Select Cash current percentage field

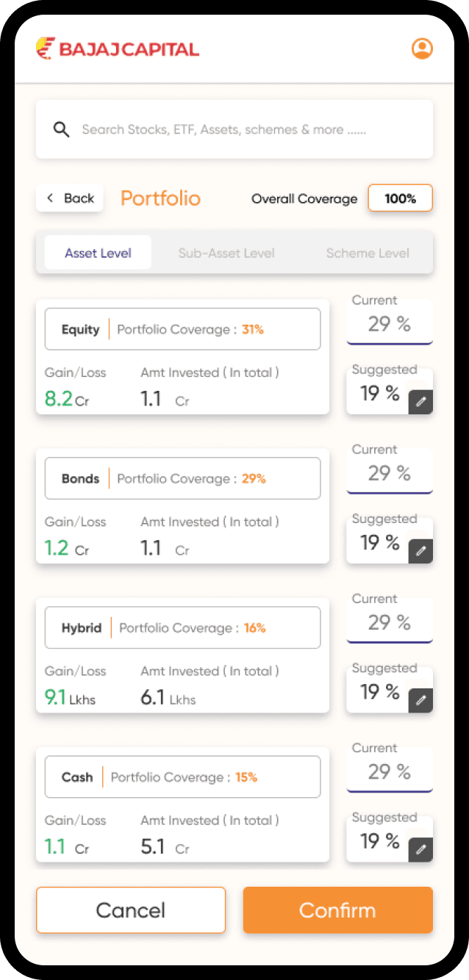click(x=390, y=771)
